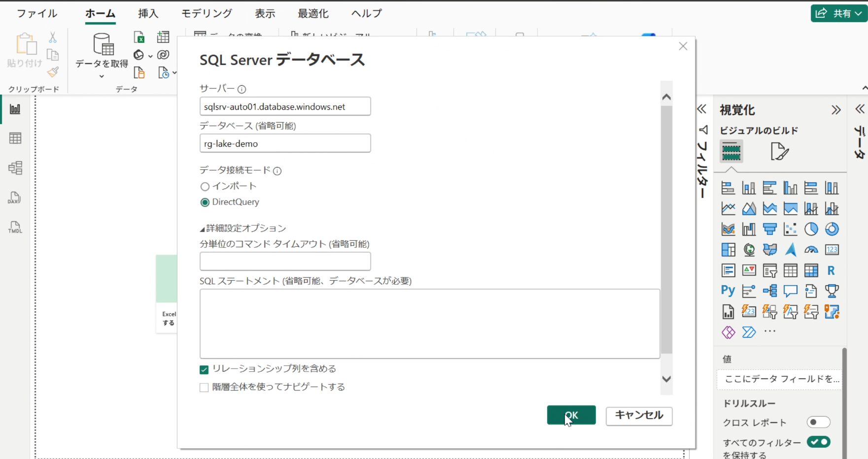The height and width of the screenshot is (459, 868).
Task: Click the キャンセル button
Action: pos(639,415)
